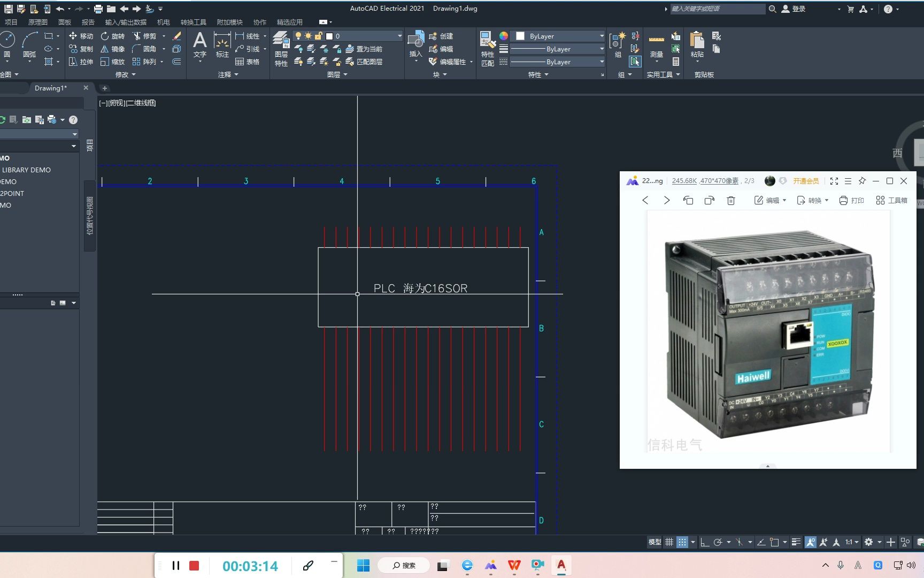Open the 编辑 dropdown in image viewer

(770, 200)
